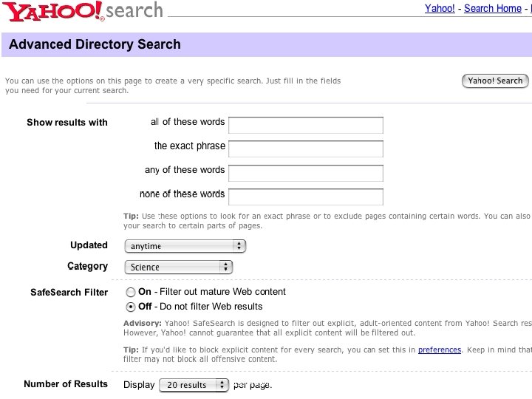Focus the 'all of these words' field
Viewport: 532px width, 399px height.
306,125
